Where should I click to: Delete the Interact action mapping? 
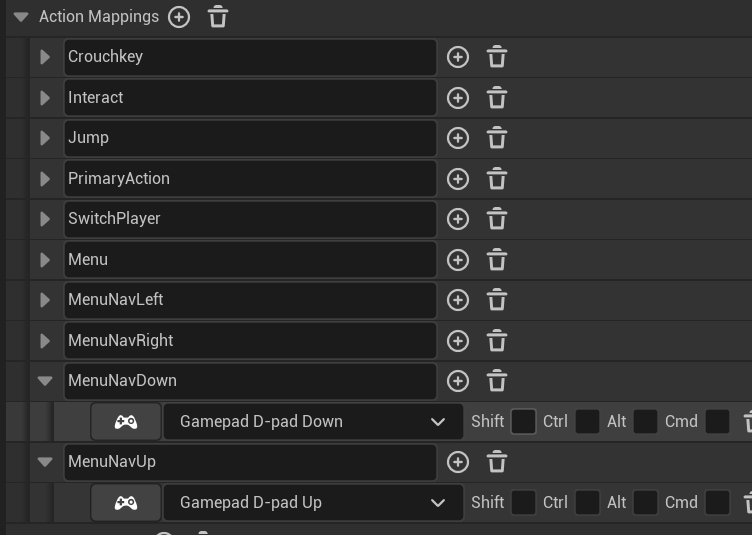click(x=497, y=98)
